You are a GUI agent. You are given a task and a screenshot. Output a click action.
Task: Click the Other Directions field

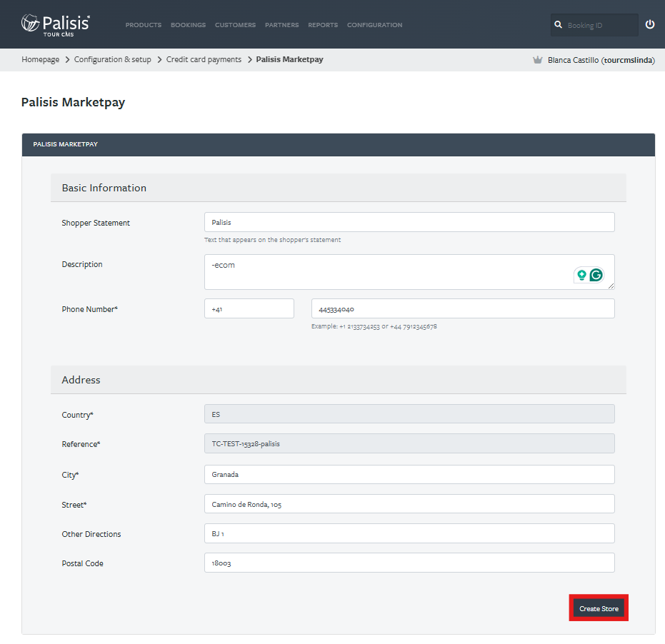[409, 533]
